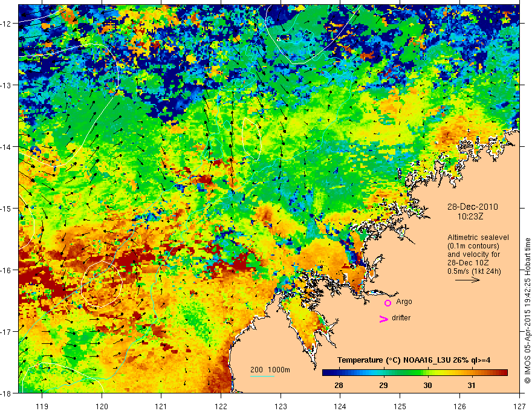Click the cyan 200 1000m isobath legend line
532x411 pixels.
coord(262,376)
